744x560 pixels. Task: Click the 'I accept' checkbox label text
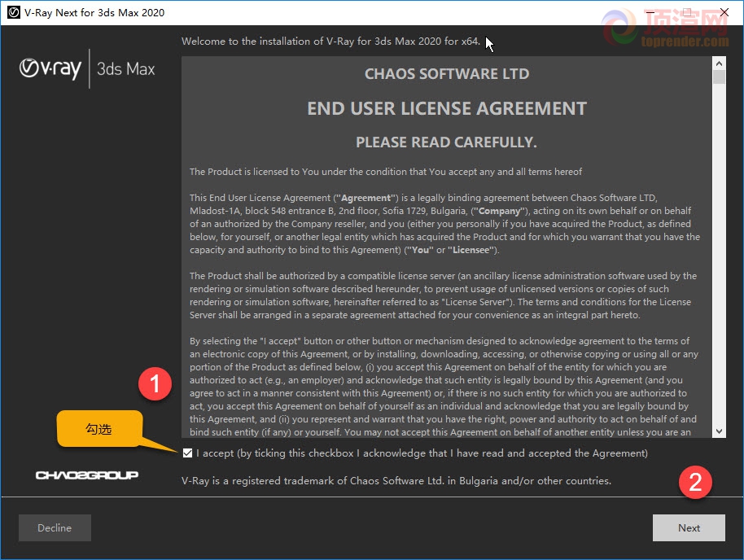[x=422, y=453]
